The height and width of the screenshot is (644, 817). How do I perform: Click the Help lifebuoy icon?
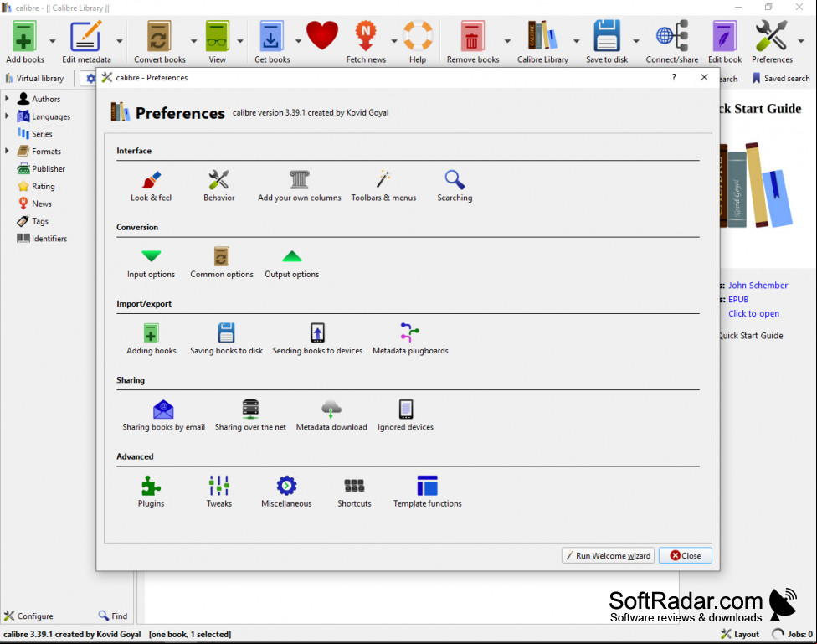click(x=418, y=42)
